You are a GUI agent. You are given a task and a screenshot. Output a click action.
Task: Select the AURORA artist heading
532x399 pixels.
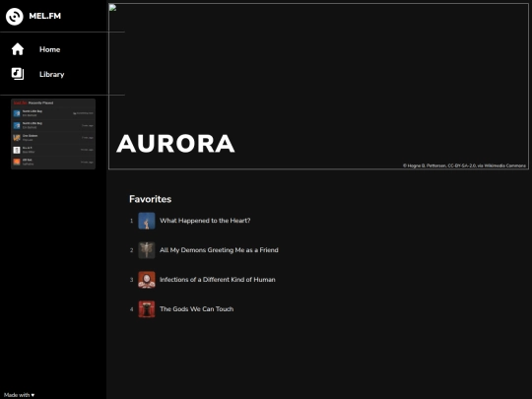[x=175, y=144]
